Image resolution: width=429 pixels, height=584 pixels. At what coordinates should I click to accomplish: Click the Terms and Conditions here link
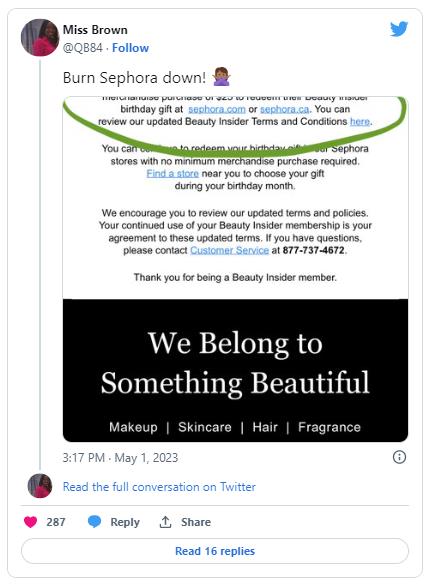pos(360,121)
